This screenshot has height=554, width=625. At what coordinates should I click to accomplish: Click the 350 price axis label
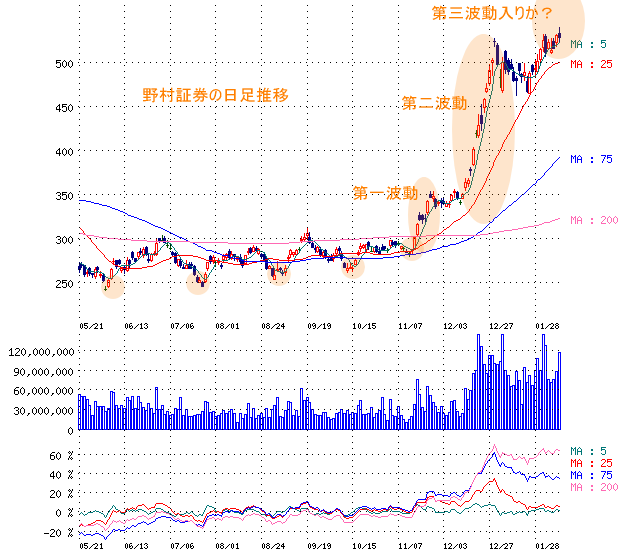point(65,196)
